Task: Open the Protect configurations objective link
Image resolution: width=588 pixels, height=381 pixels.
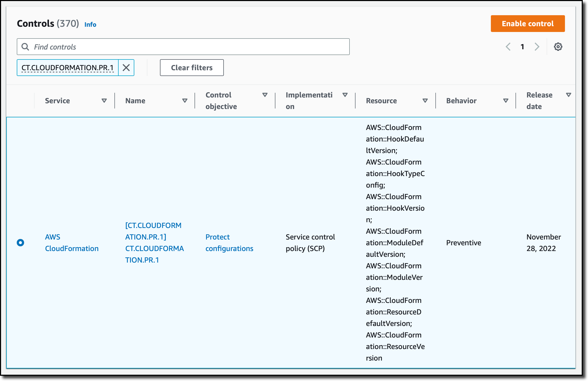Action: pyautogui.click(x=229, y=243)
